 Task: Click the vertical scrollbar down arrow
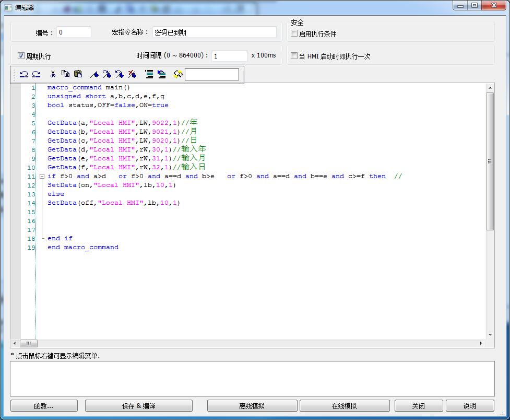click(490, 335)
